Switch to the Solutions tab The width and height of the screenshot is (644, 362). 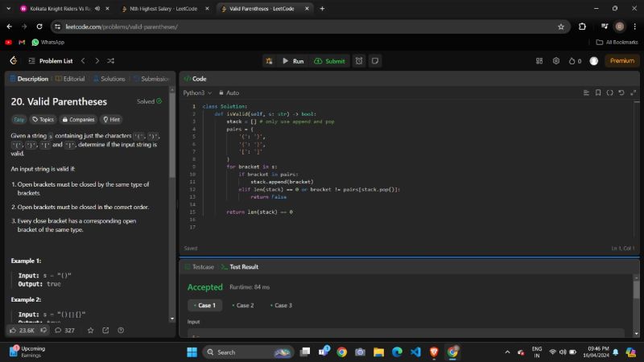[109, 79]
